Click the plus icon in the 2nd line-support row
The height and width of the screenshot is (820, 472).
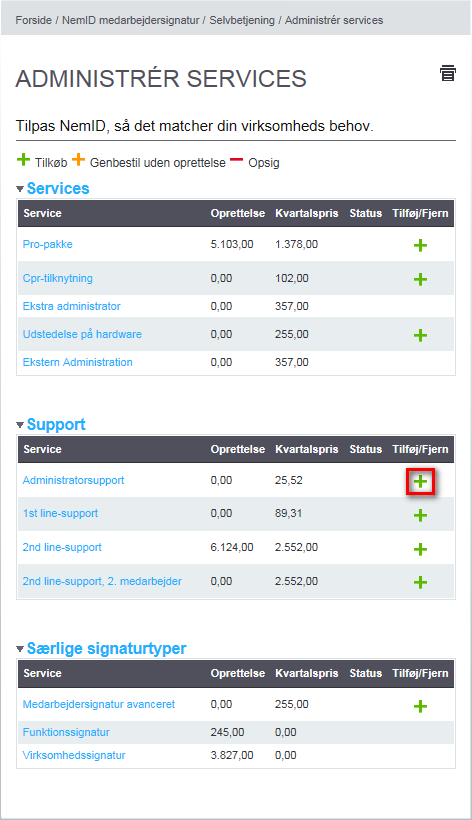420,549
